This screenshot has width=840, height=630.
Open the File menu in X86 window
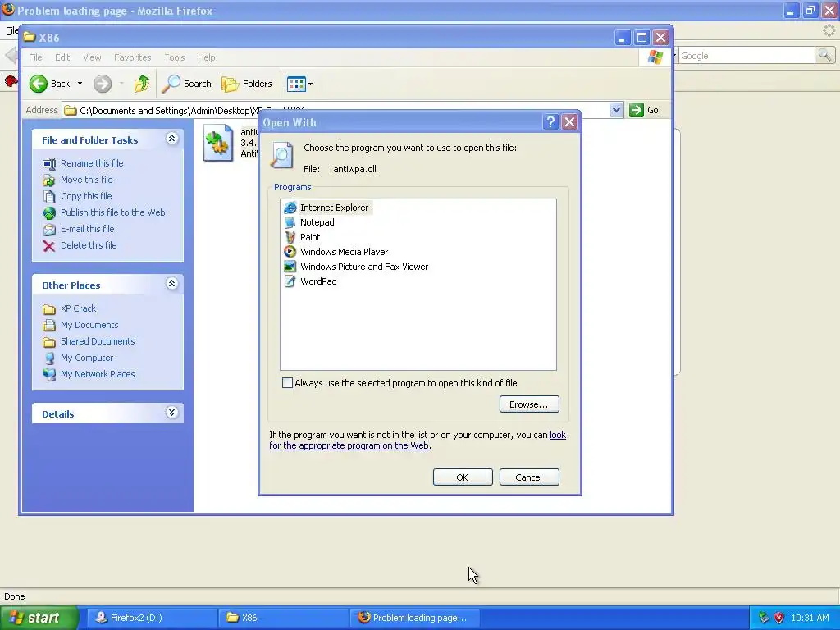coord(35,57)
